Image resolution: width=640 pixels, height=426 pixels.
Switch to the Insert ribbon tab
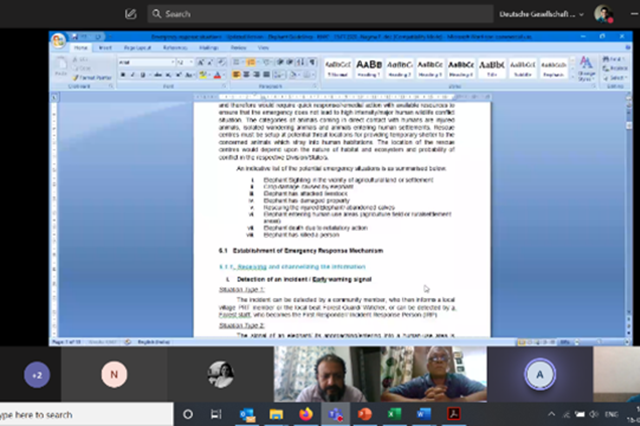pos(107,47)
